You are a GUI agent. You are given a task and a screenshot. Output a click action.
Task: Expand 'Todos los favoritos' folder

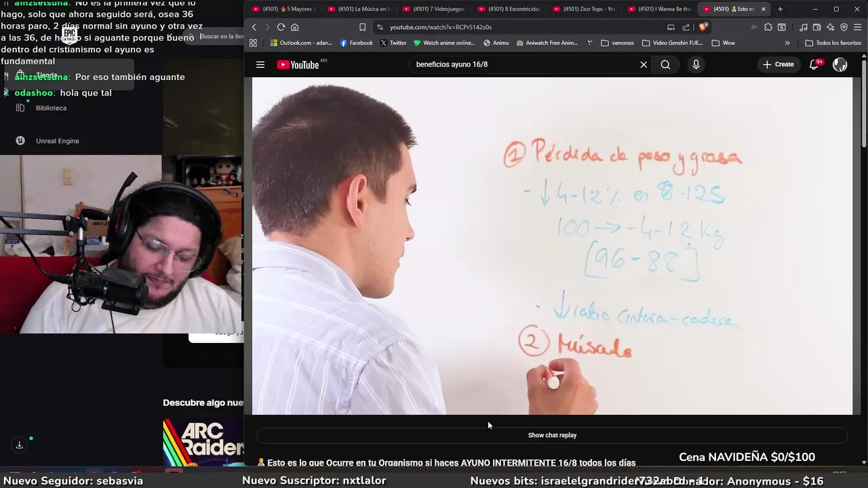833,43
